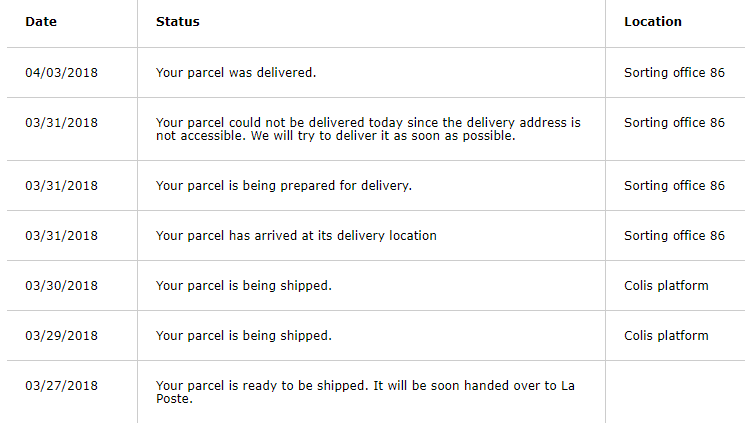Click "being shipped" status for 03/30/2018

click(x=243, y=286)
